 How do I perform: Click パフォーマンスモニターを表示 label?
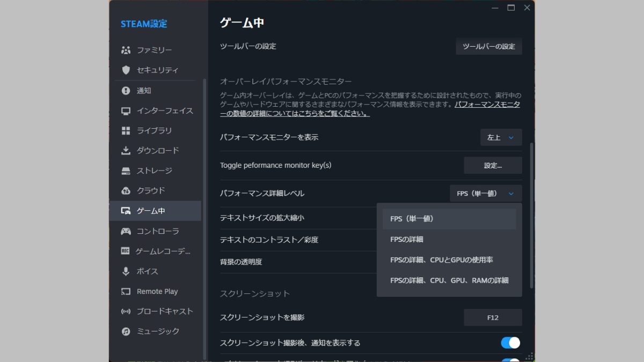pyautogui.click(x=269, y=137)
